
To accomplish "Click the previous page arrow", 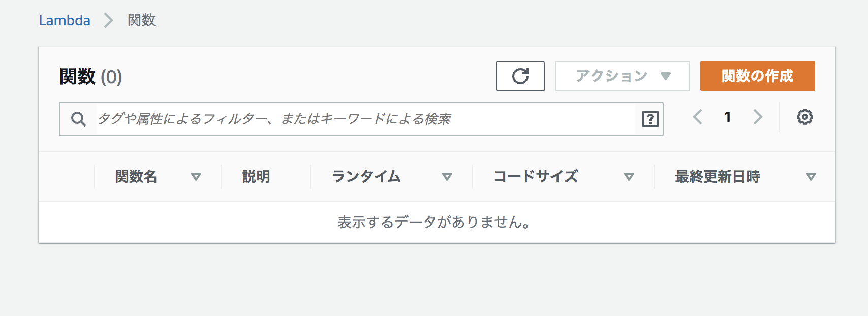I will 697,117.
